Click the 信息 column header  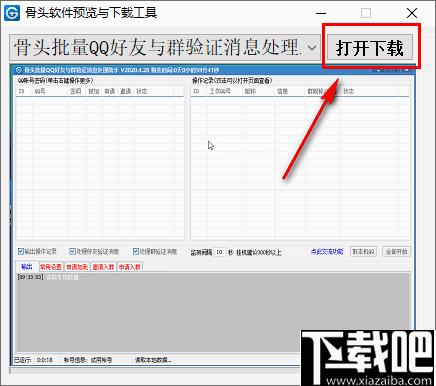click(x=290, y=91)
